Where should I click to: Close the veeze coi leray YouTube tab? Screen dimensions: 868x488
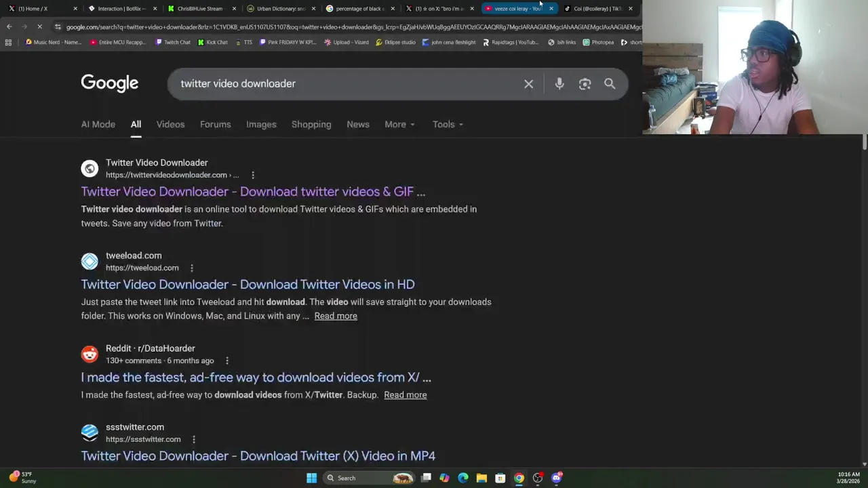pyautogui.click(x=551, y=8)
